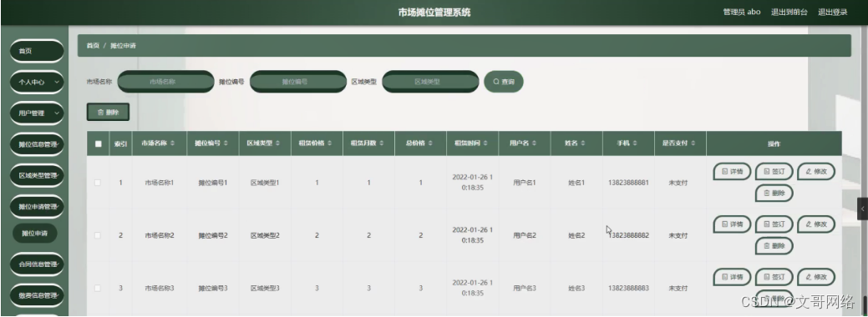Sort table by 租赁价格 column arrows
Image resolution: width=868 pixels, height=317 pixels.
(330, 143)
